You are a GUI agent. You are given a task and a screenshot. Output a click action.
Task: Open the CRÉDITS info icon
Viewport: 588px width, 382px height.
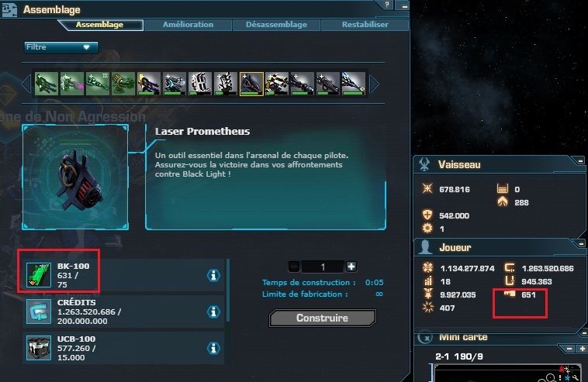click(213, 311)
